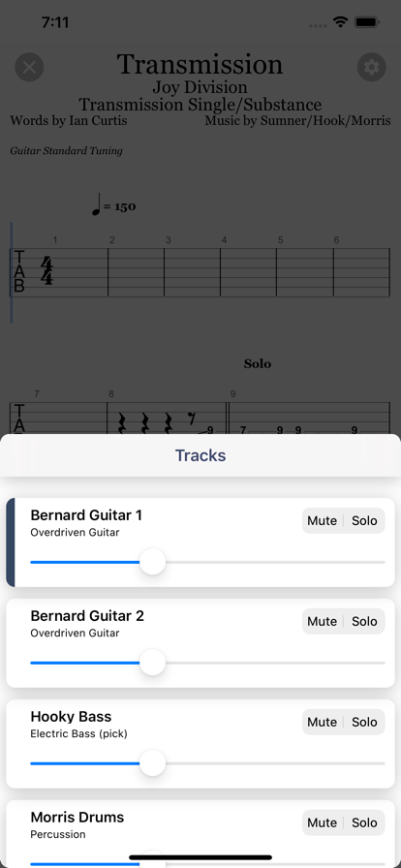The image size is (401, 868).
Task: Mute Bernard Guitar 2 track
Action: click(x=322, y=621)
